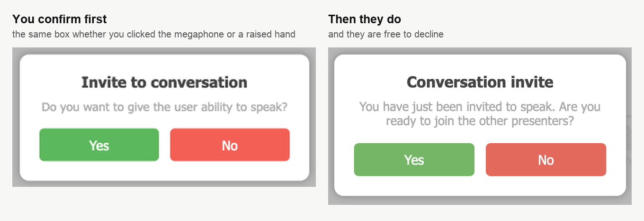Decline the Conversation invite with the No button

546,160
